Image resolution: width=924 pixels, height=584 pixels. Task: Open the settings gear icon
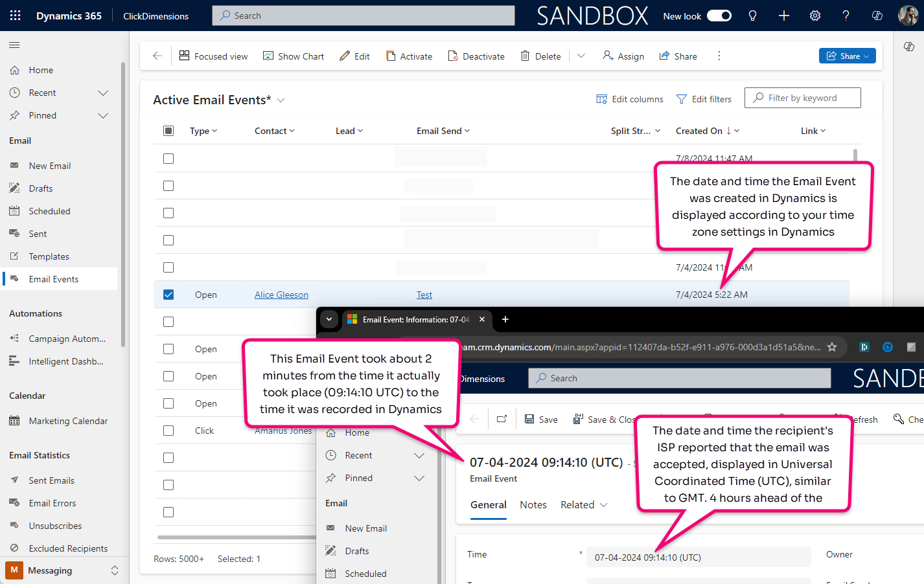(x=815, y=16)
